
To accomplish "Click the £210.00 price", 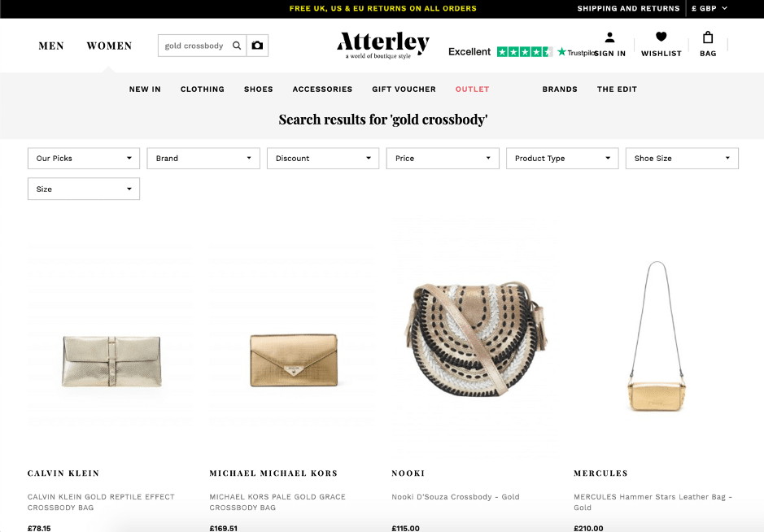I will (x=588, y=528).
